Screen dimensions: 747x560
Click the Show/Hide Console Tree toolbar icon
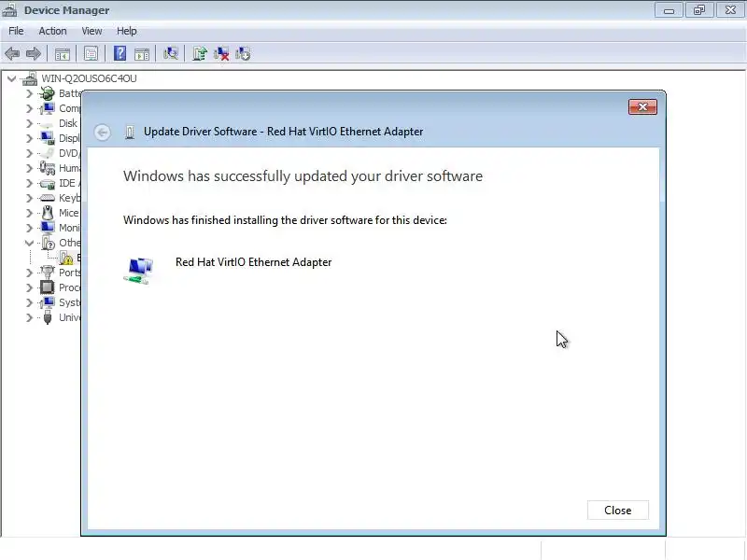(63, 54)
